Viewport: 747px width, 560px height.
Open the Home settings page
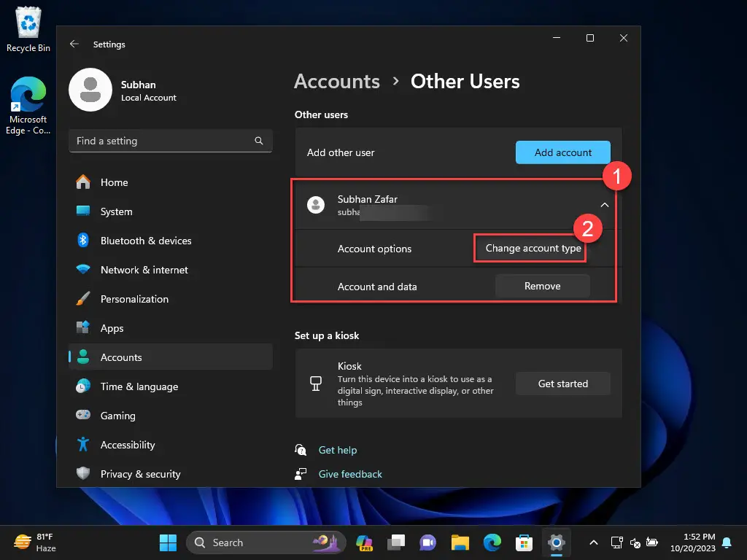coord(171,182)
